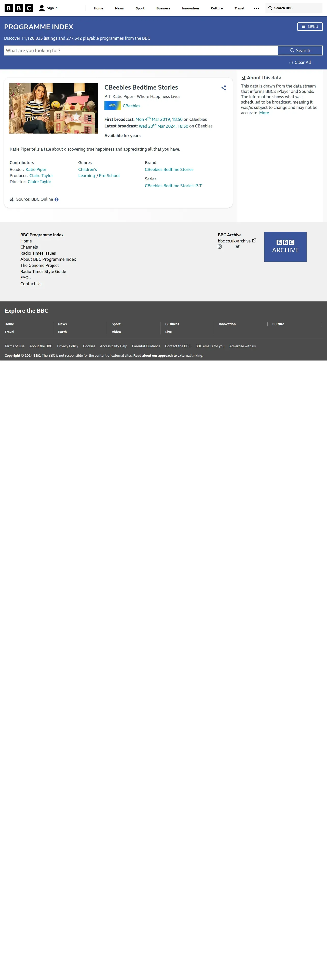Open BBC Archive Instagram icon
This screenshot has width=327, height=980.
[220, 247]
